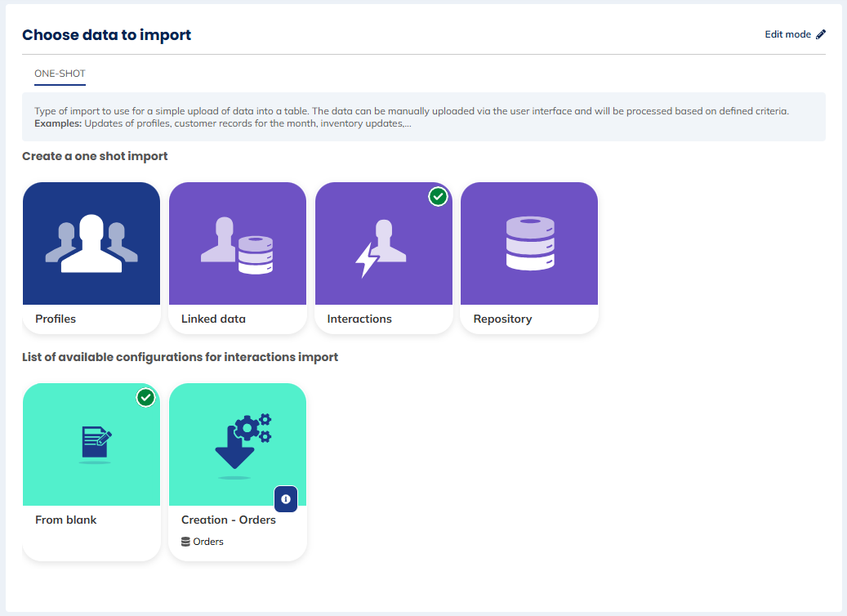Select the Profiles people icon
This screenshot has width=847, height=616.
point(91,243)
